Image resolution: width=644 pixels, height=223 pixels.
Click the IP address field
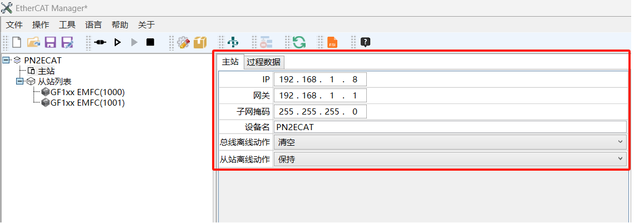[x=320, y=80]
